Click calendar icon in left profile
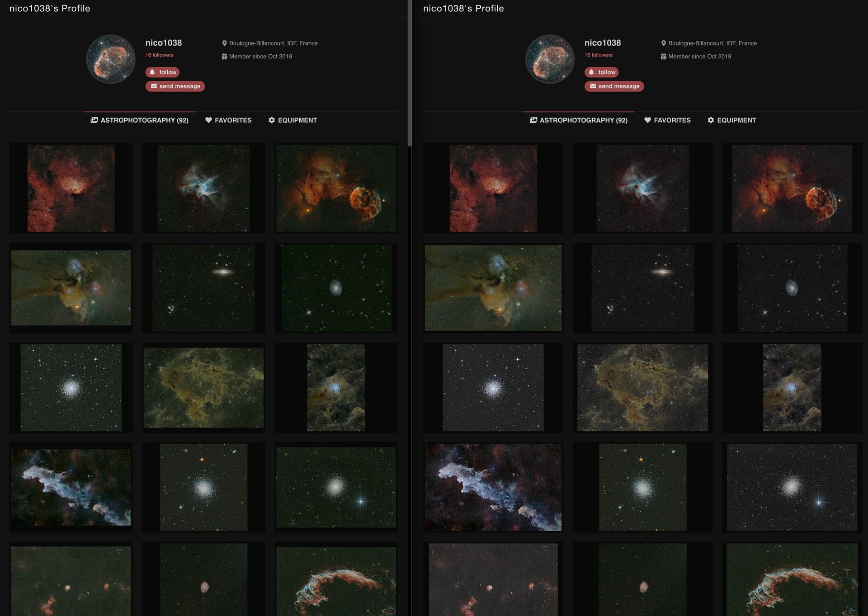868x616 pixels. [x=224, y=56]
